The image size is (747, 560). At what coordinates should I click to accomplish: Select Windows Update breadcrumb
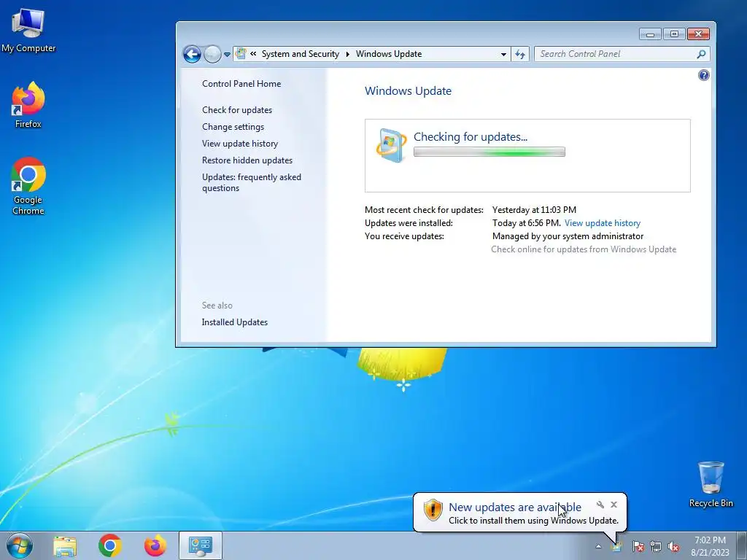click(388, 54)
